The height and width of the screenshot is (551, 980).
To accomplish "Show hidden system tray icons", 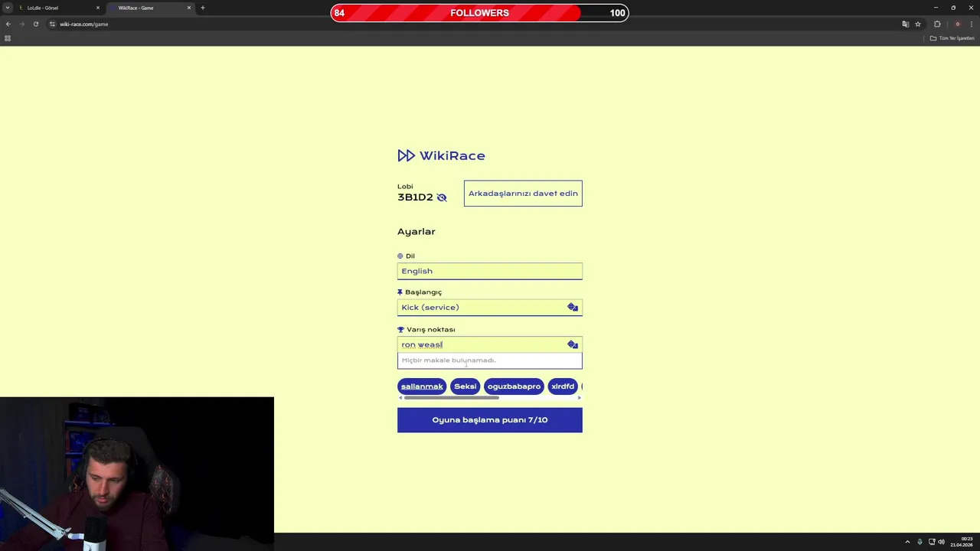I will (x=907, y=542).
